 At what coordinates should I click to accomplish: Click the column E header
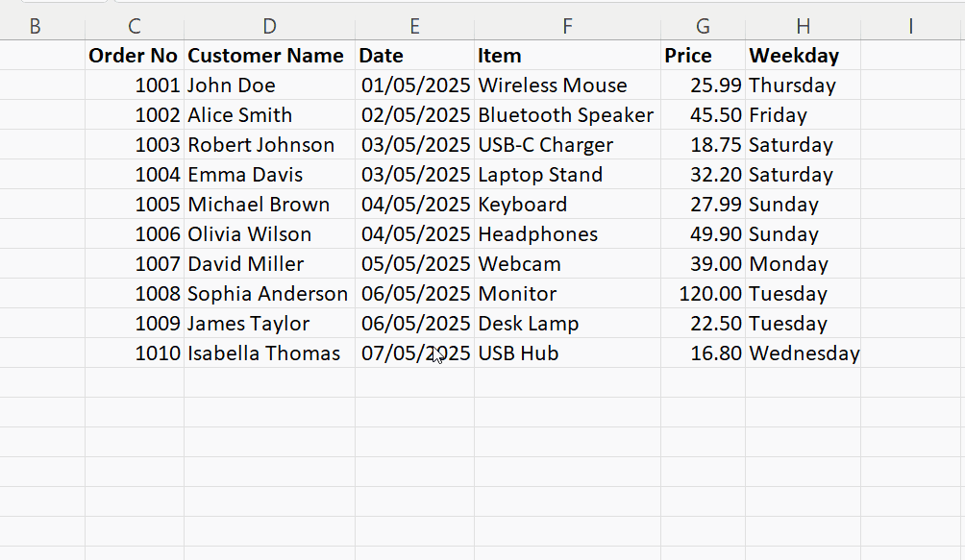[x=414, y=27]
